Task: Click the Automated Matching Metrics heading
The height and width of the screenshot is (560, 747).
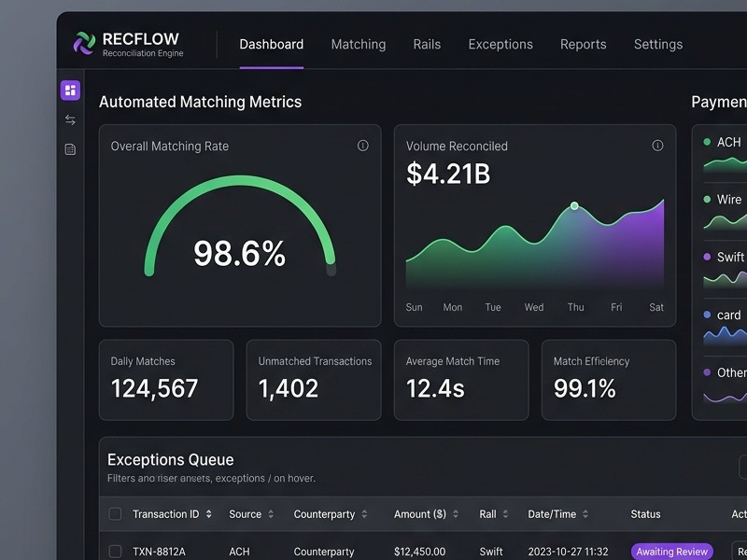Action: [x=200, y=102]
